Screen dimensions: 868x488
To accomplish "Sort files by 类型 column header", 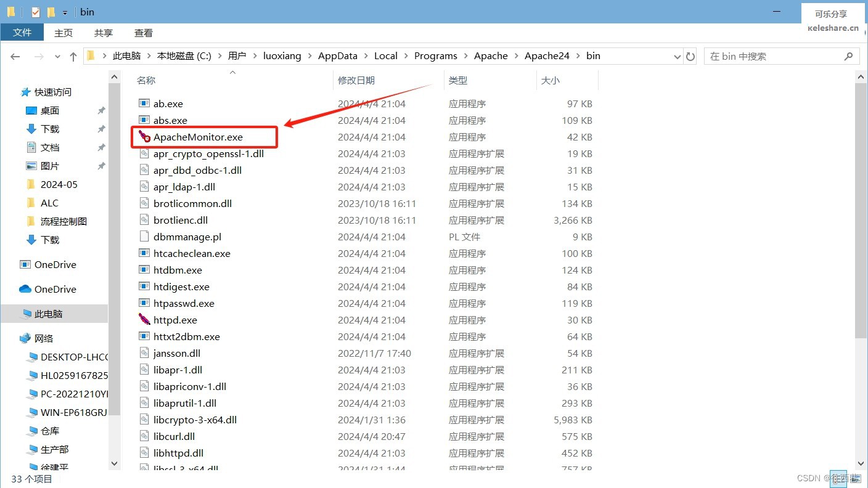I will pyautogui.click(x=458, y=80).
